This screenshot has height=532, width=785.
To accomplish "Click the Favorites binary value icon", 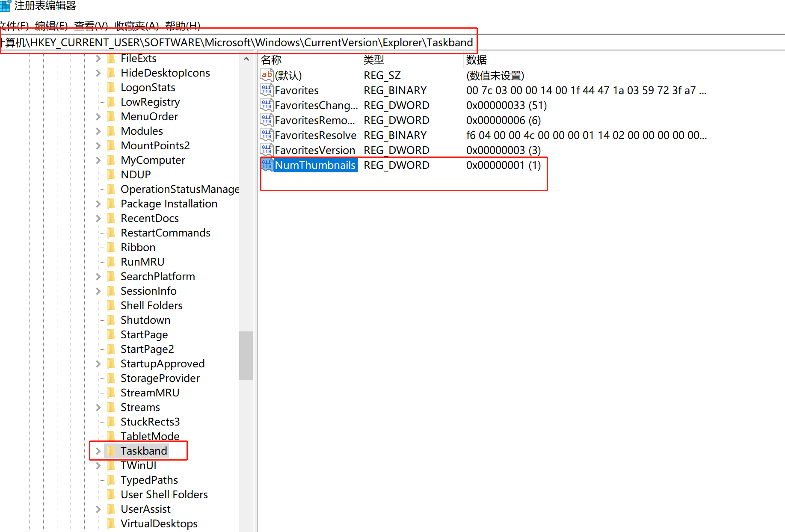I will coord(267,90).
